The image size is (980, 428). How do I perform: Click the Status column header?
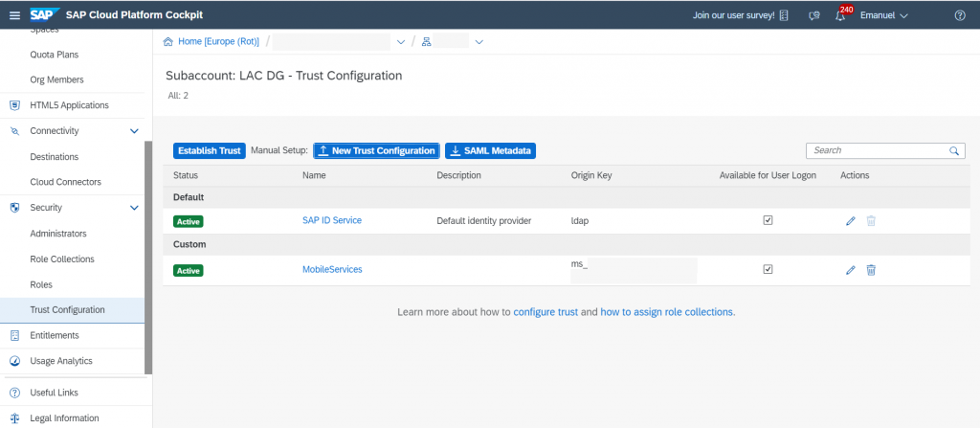[x=186, y=175]
